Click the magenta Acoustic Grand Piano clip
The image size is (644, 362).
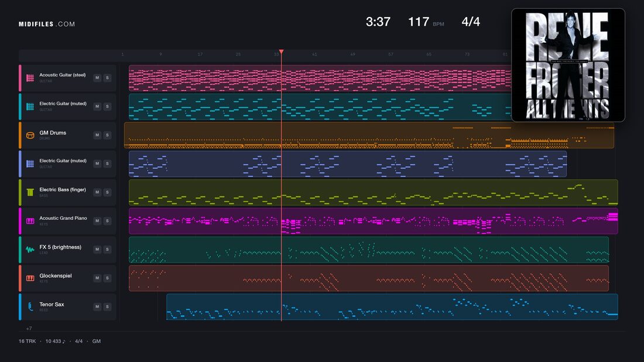tap(374, 221)
